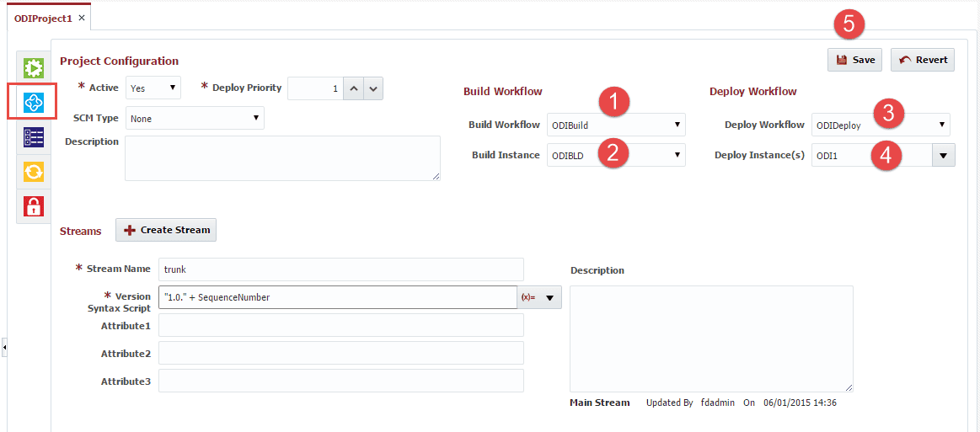Click the green gear icon in sidebar
980x432 pixels.
[x=33, y=67]
